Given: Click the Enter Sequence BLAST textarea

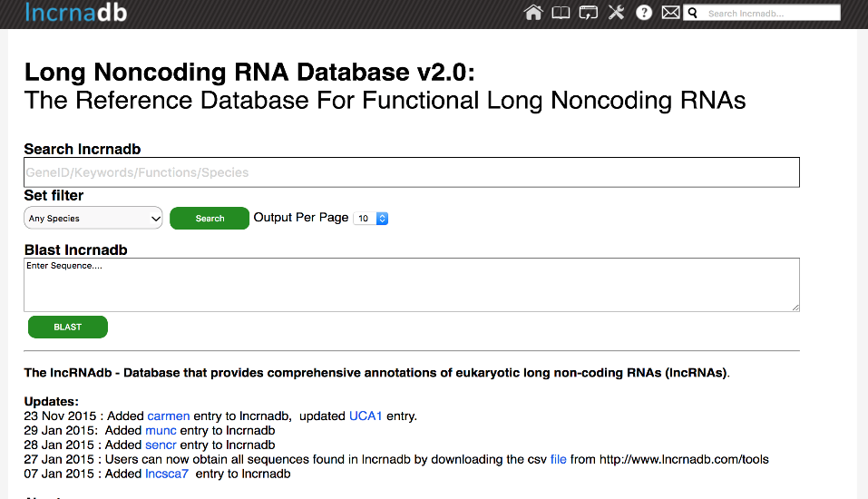Looking at the screenshot, I should [x=411, y=284].
